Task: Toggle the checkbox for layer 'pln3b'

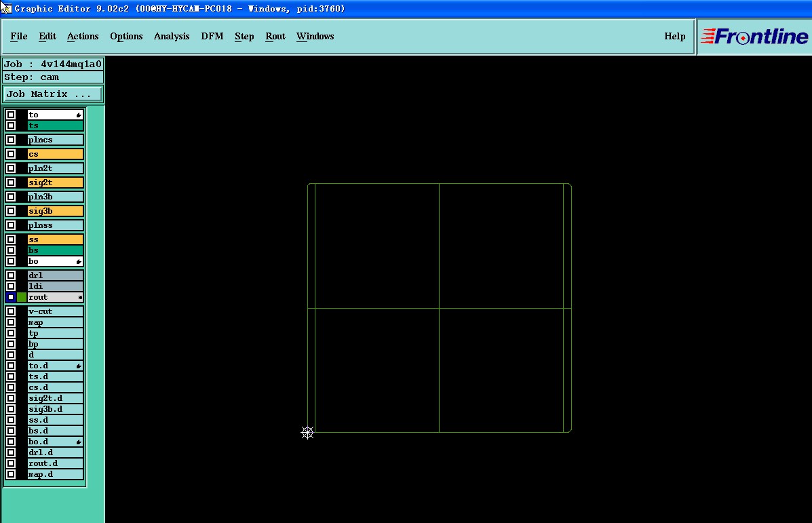Action: 11,197
